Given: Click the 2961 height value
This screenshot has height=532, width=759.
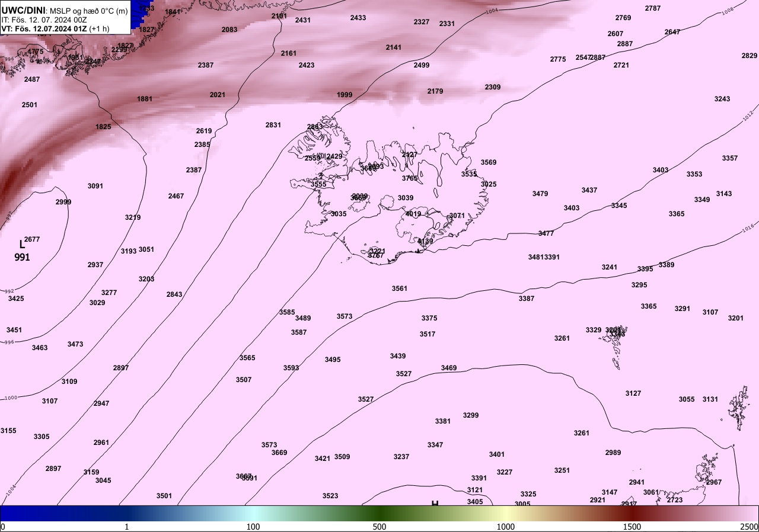Looking at the screenshot, I should click(x=101, y=443).
